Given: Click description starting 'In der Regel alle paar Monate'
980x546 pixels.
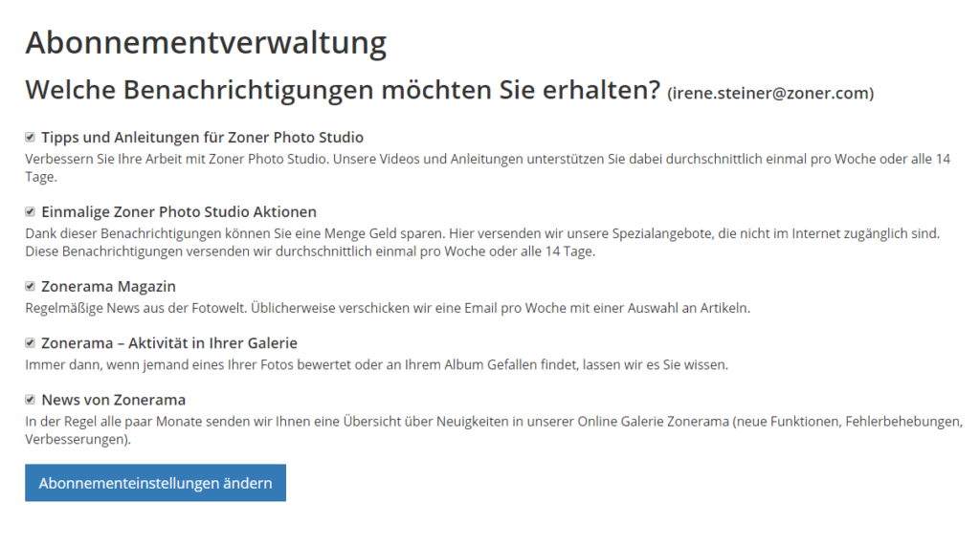Looking at the screenshot, I should pyautogui.click(x=494, y=430).
